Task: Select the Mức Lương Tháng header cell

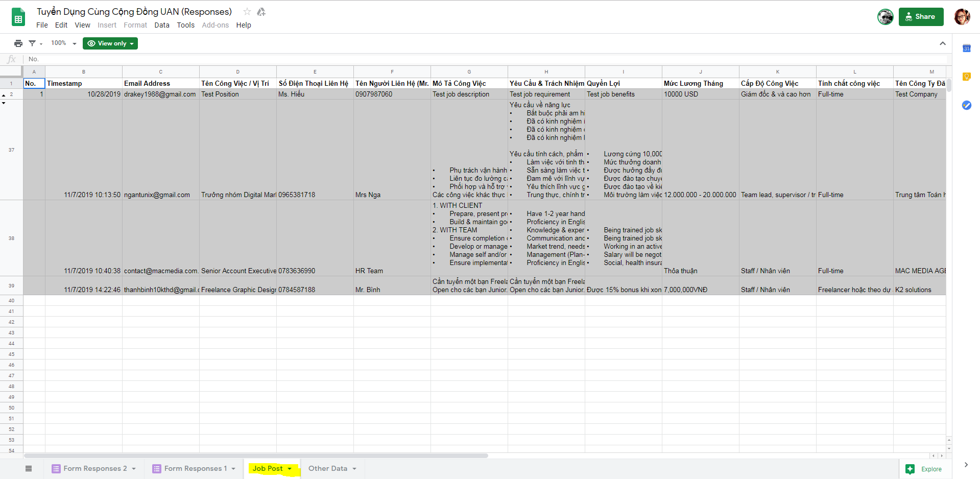Action: coord(701,83)
